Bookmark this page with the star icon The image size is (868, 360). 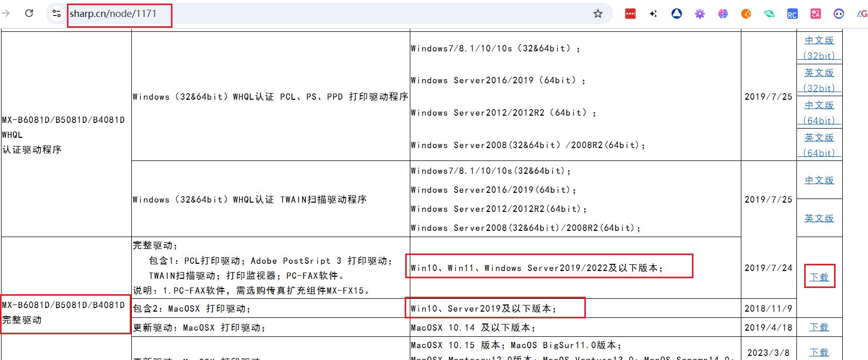(598, 14)
